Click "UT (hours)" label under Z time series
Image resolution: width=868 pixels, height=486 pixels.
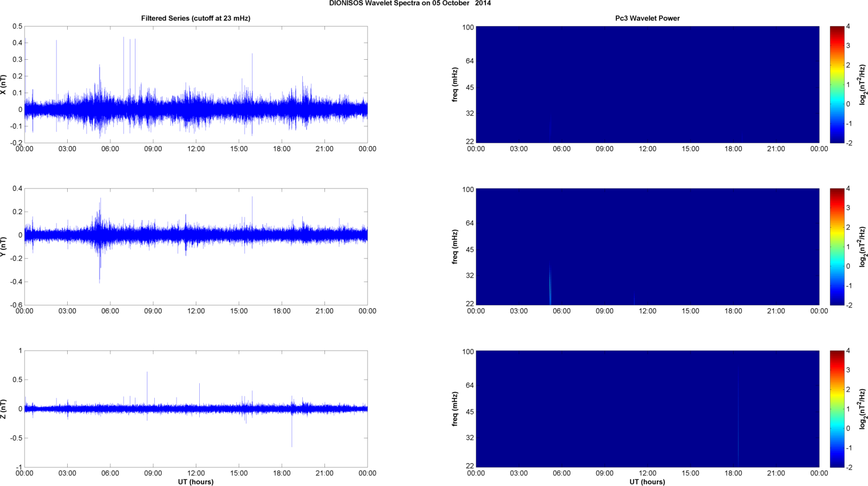pos(196,482)
